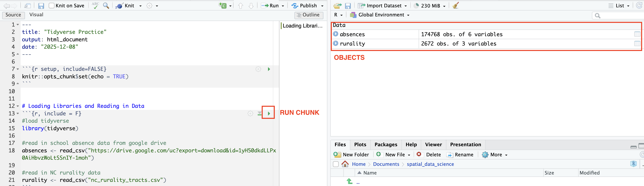This screenshot has height=186, width=644.
Task: Click the save document floppy disk icon
Action: click(41, 6)
